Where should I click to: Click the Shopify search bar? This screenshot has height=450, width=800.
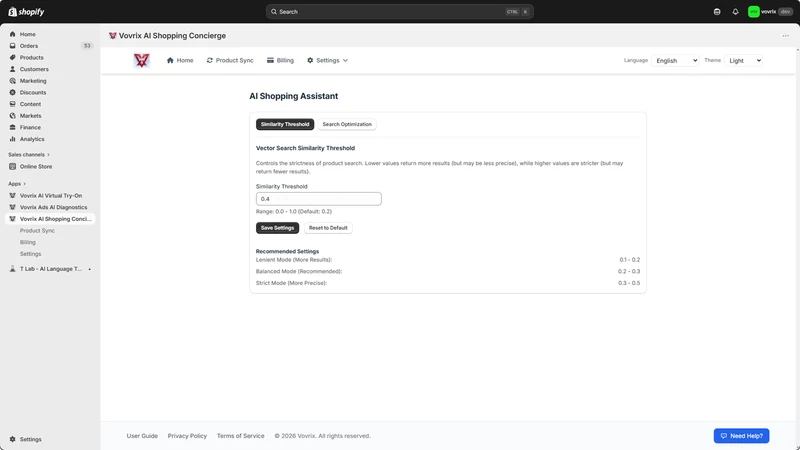click(x=399, y=12)
